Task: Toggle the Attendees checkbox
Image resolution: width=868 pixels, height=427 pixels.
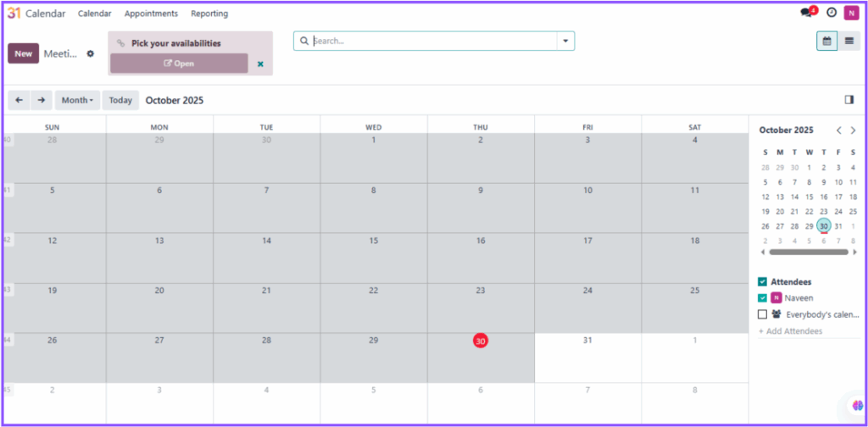Action: tap(763, 281)
